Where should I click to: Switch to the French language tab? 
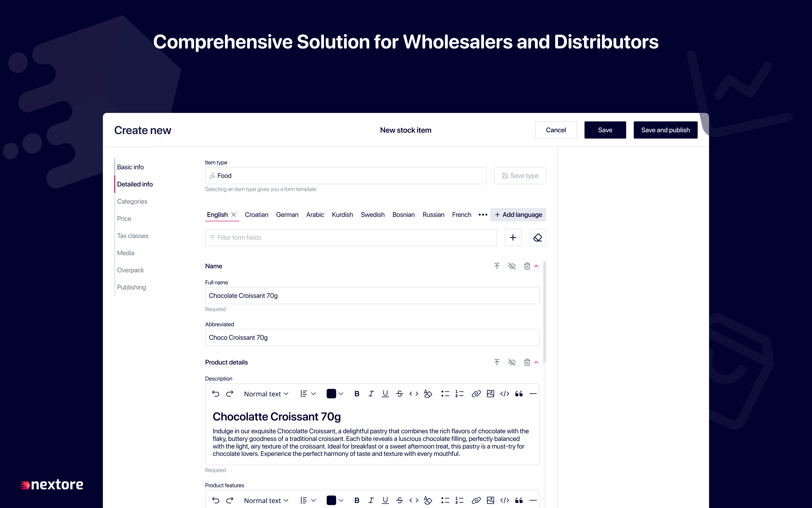point(461,215)
